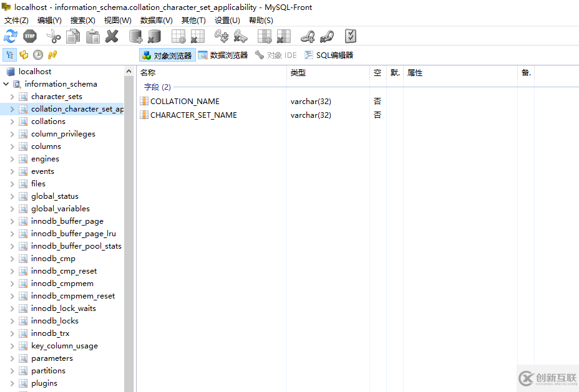Click the Copy pages icon
This screenshot has height=392, width=579.
73,36
